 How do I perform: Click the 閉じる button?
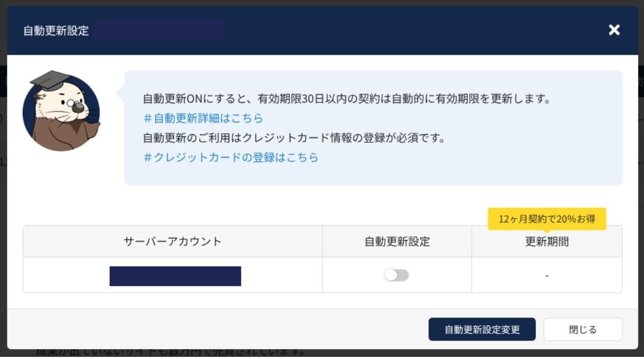582,330
